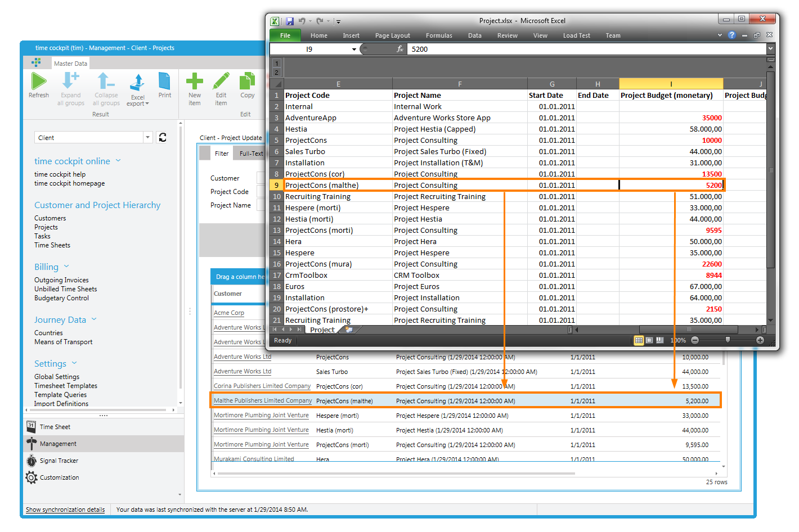Click reload icon beside Client selector
This screenshot has height=532, width=799.
pyautogui.click(x=163, y=137)
